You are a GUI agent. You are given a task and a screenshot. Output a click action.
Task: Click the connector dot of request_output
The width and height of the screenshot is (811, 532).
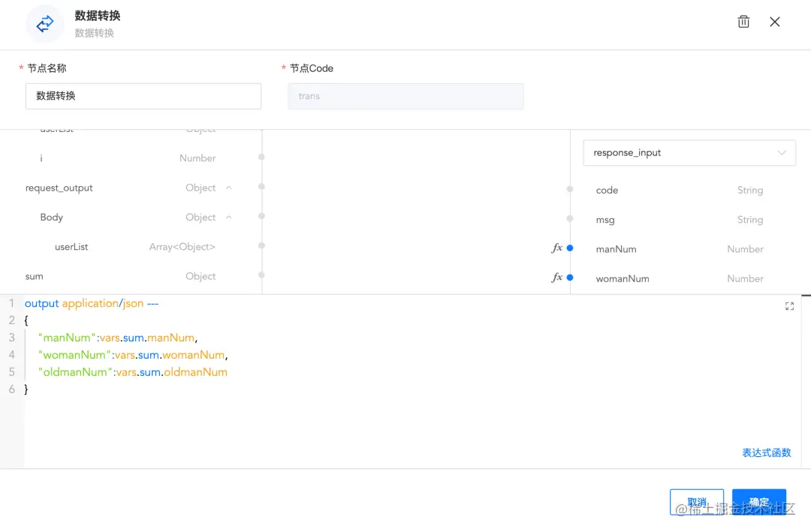(262, 187)
